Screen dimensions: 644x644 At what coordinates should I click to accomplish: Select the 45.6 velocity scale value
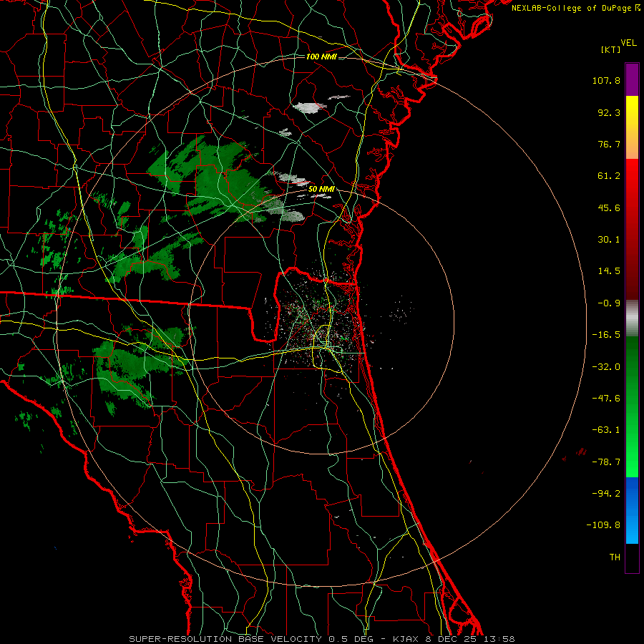pos(609,208)
